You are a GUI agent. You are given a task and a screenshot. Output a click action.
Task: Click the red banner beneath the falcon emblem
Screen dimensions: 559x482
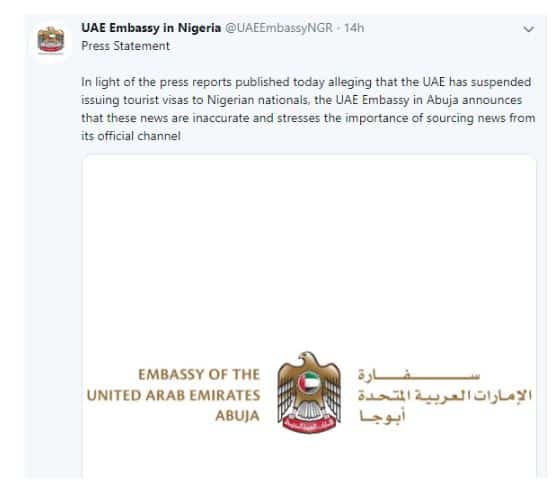point(309,425)
